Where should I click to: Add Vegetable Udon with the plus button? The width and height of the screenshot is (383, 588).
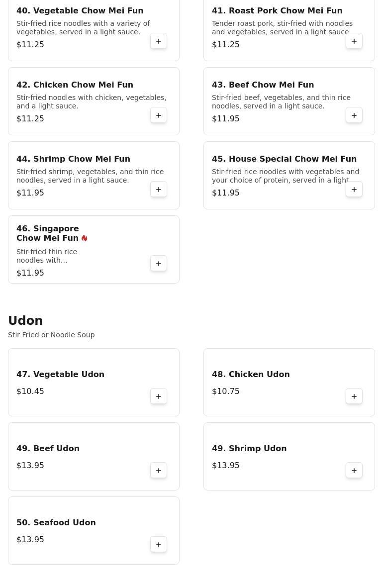[159, 396]
